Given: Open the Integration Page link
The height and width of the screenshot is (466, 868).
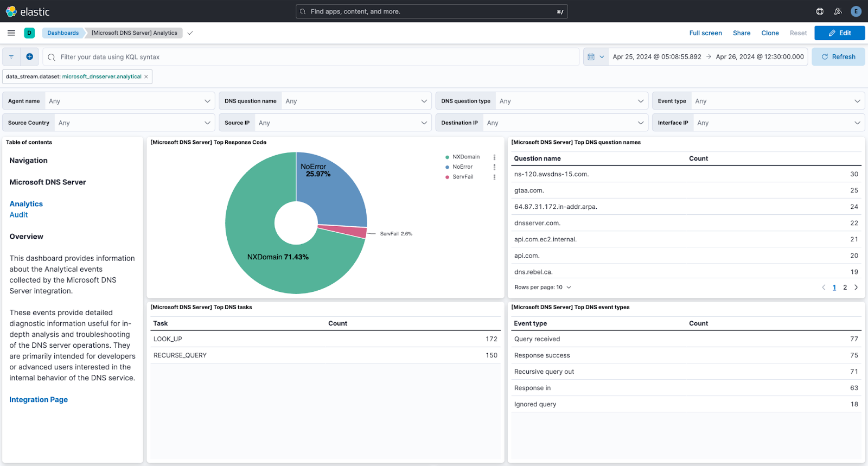Looking at the screenshot, I should pyautogui.click(x=39, y=400).
